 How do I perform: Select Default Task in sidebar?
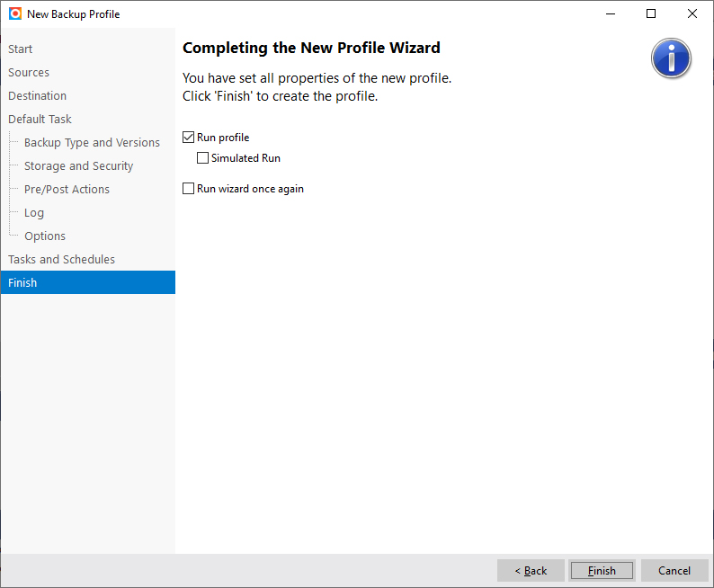pos(40,120)
